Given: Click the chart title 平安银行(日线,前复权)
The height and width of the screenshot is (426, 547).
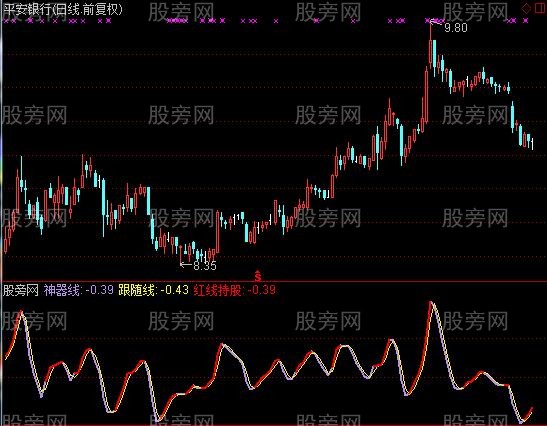Looking at the screenshot, I should click(63, 9).
